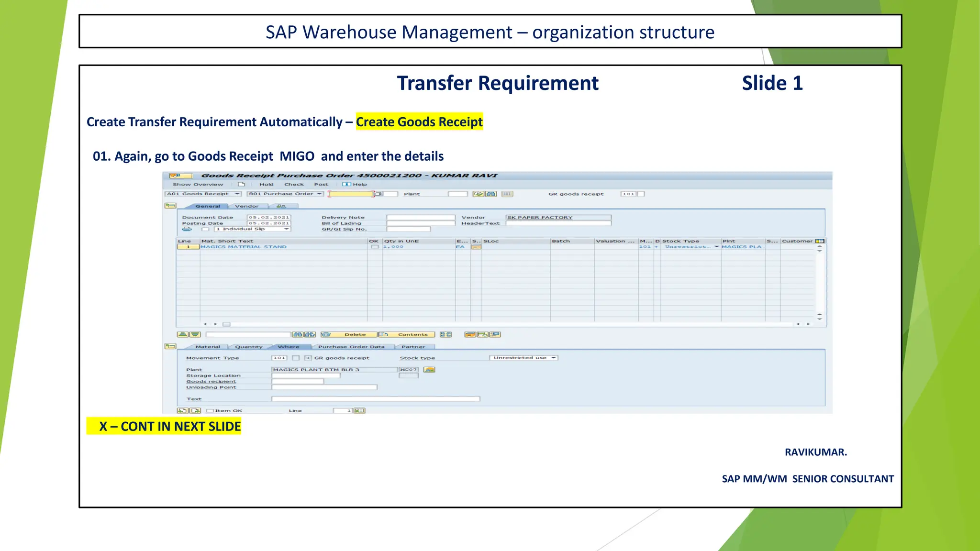
Task: Click the sort ascending icon below item table
Action: click(182, 334)
